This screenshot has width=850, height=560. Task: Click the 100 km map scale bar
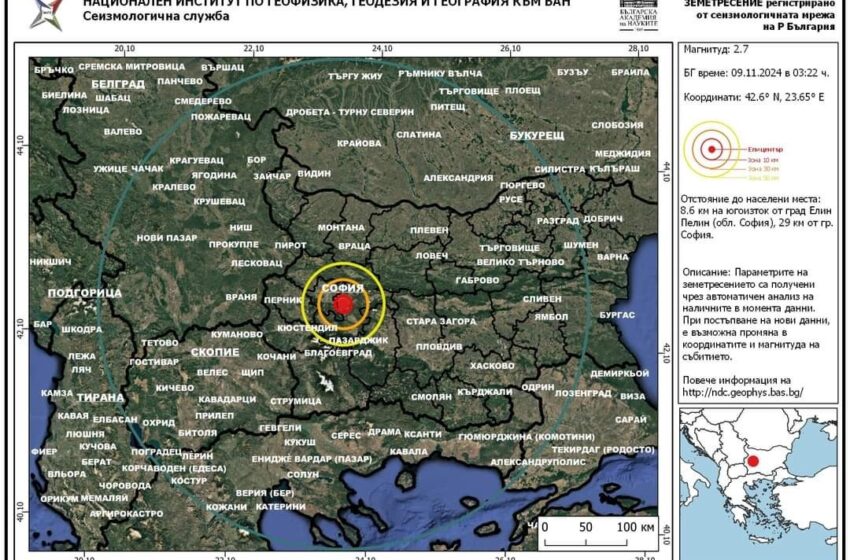pos(585,541)
